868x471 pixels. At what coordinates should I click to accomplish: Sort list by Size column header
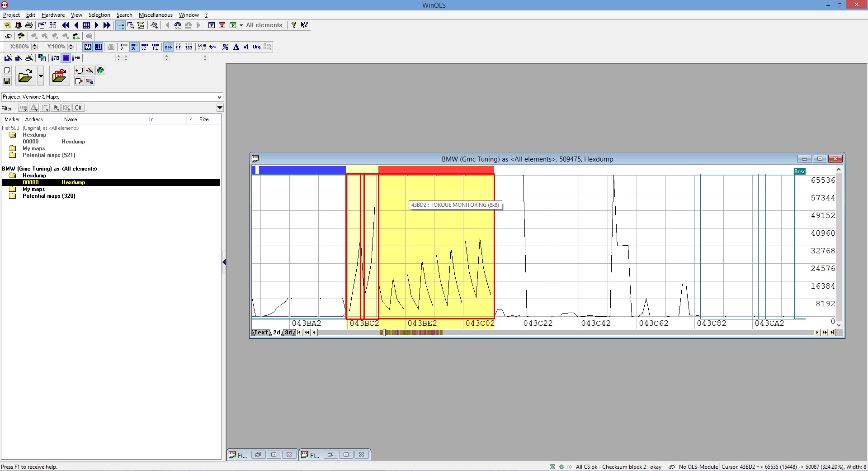click(204, 119)
